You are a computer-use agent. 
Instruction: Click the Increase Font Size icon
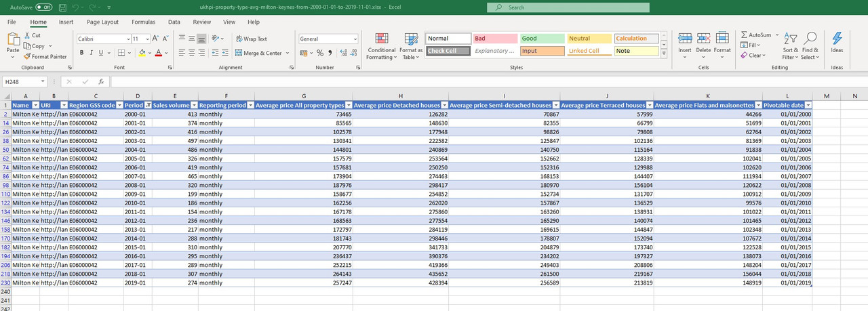tap(156, 39)
